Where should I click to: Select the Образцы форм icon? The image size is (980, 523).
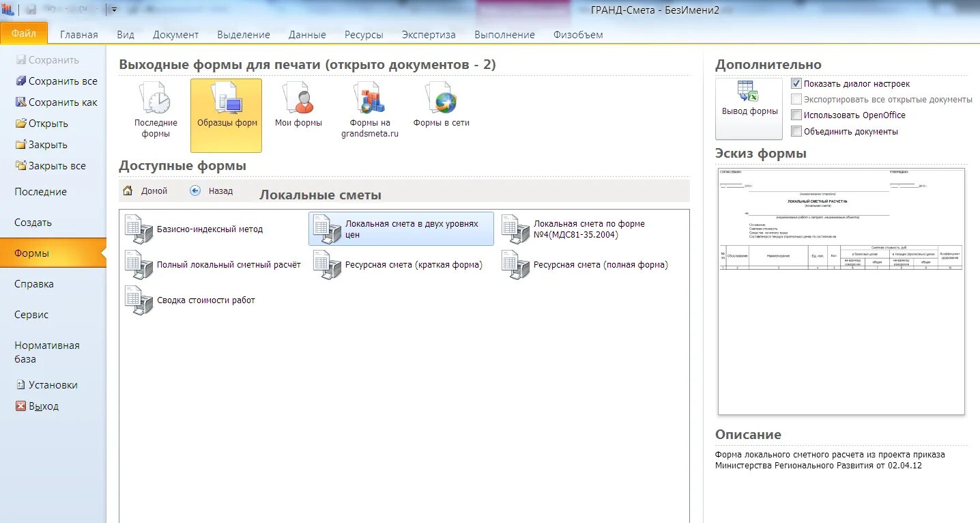(x=227, y=115)
